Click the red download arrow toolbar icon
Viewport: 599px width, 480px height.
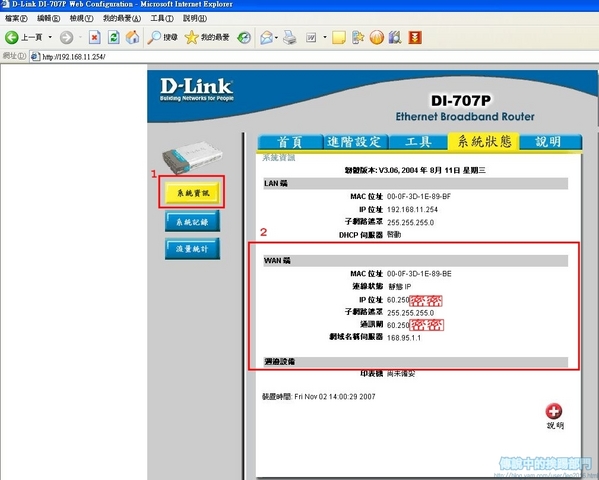coord(415,37)
